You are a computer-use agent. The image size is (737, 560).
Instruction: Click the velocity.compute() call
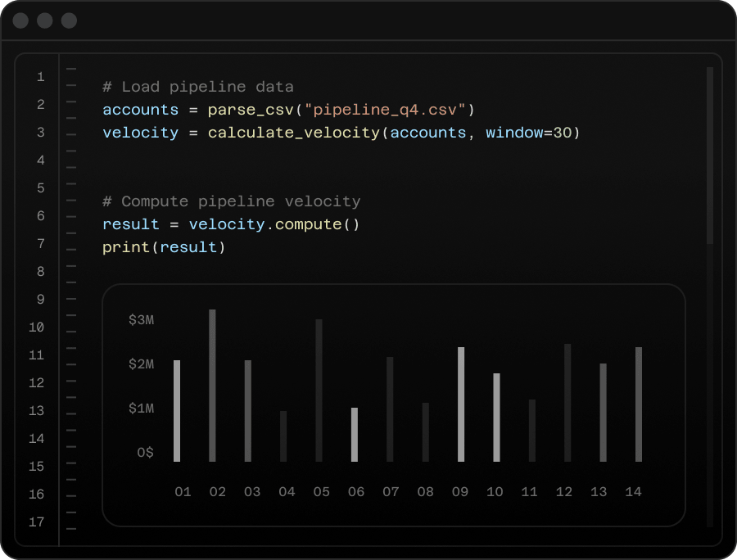click(274, 224)
